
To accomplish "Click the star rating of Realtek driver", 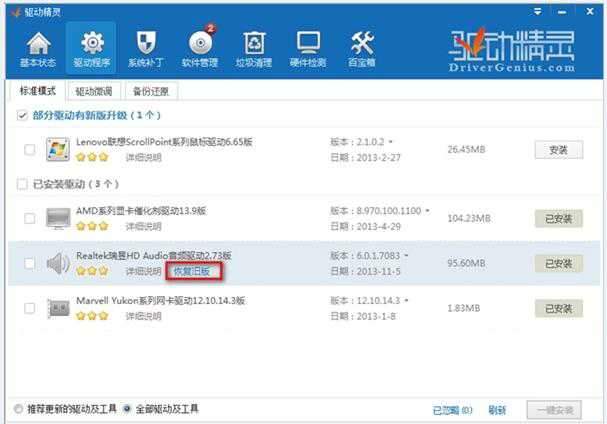I will [x=92, y=271].
